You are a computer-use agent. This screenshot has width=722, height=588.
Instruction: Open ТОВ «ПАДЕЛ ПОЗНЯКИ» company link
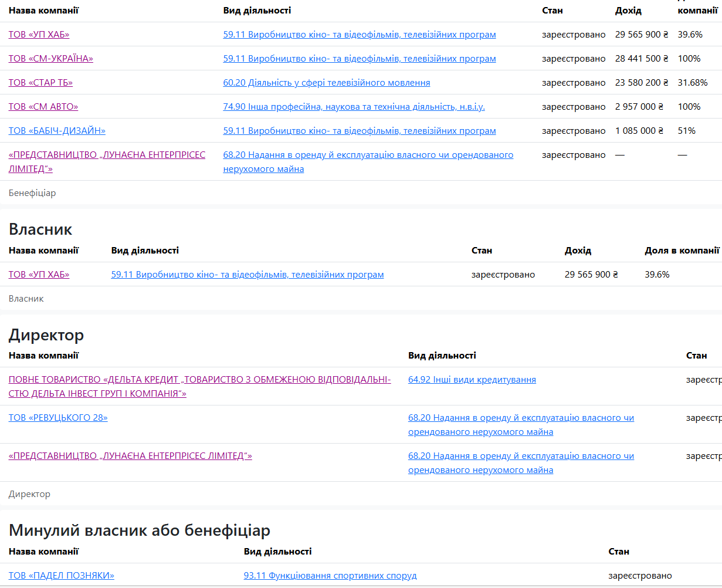[x=62, y=576]
